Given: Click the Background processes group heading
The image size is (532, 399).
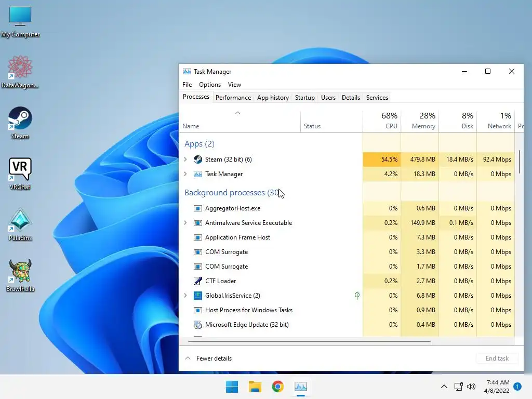Looking at the screenshot, I should 232,193.
